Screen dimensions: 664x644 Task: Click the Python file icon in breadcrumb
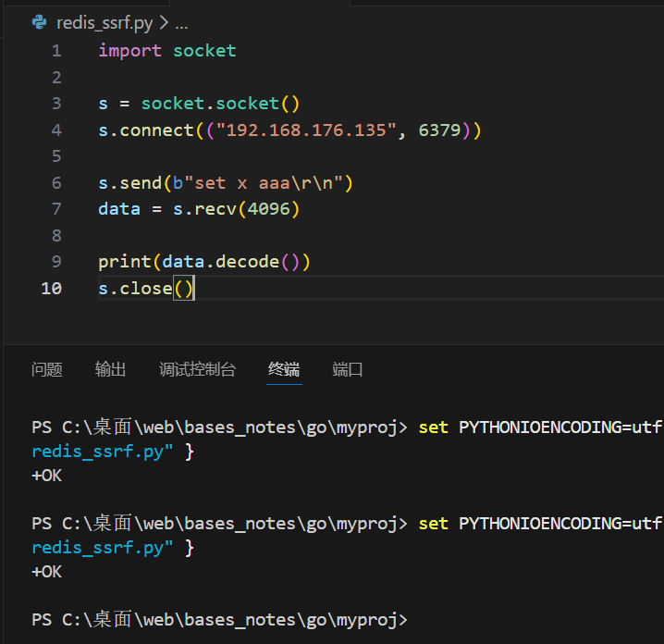click(40, 22)
